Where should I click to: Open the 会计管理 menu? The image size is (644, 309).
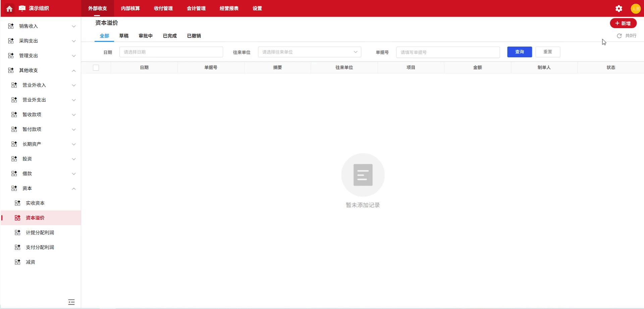[196, 8]
